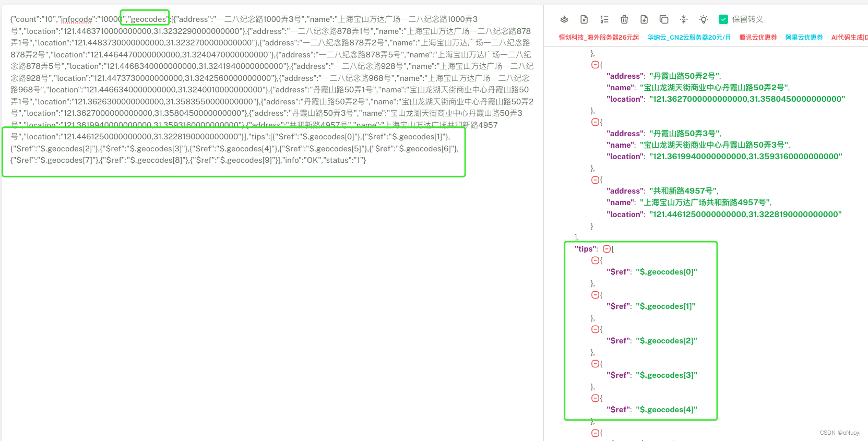Click the value "$.geocodes[4]" in output

pos(667,410)
